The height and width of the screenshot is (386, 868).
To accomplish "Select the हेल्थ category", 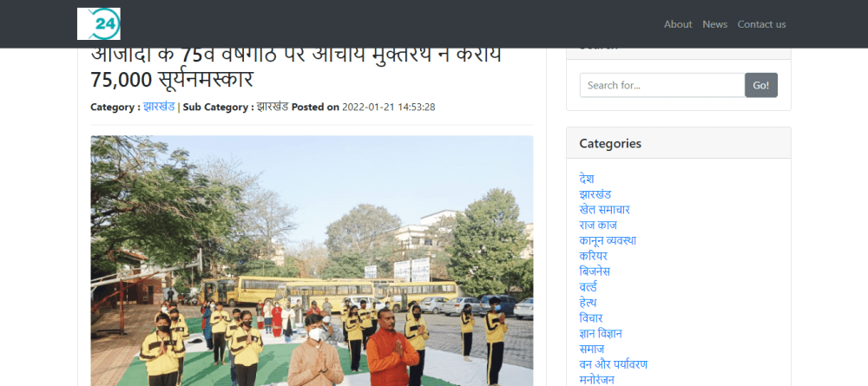I will (x=588, y=303).
